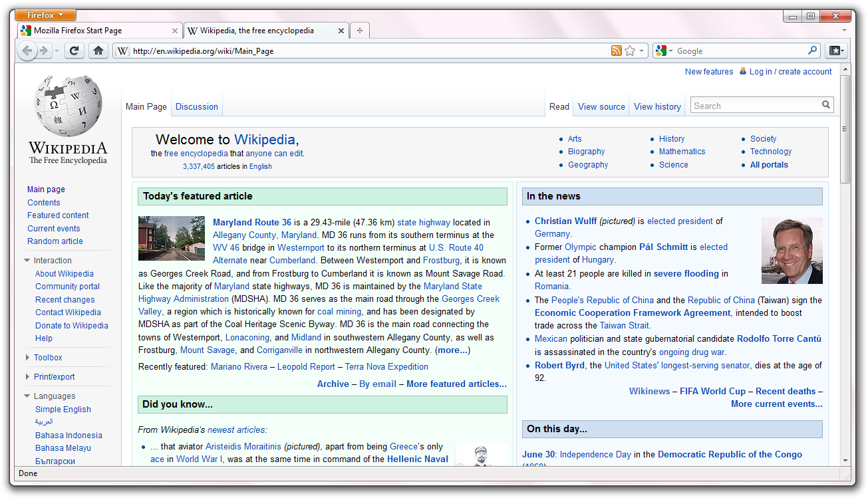Open More featured articles link
This screenshot has width=868, height=498.
tap(456, 384)
